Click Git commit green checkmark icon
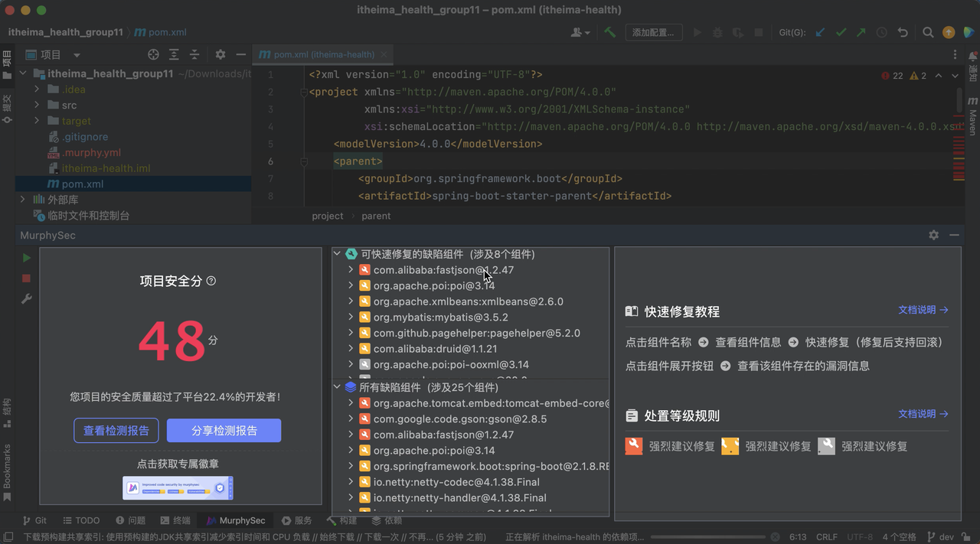The image size is (980, 544). pos(841,32)
